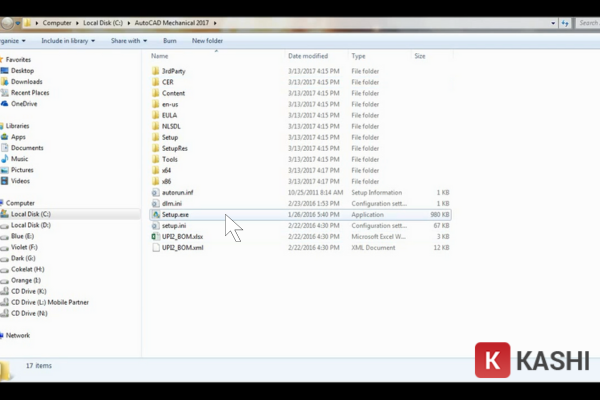This screenshot has width=600, height=400.
Task: Click Local Disk (C:) in the breadcrumb
Action: point(103,23)
